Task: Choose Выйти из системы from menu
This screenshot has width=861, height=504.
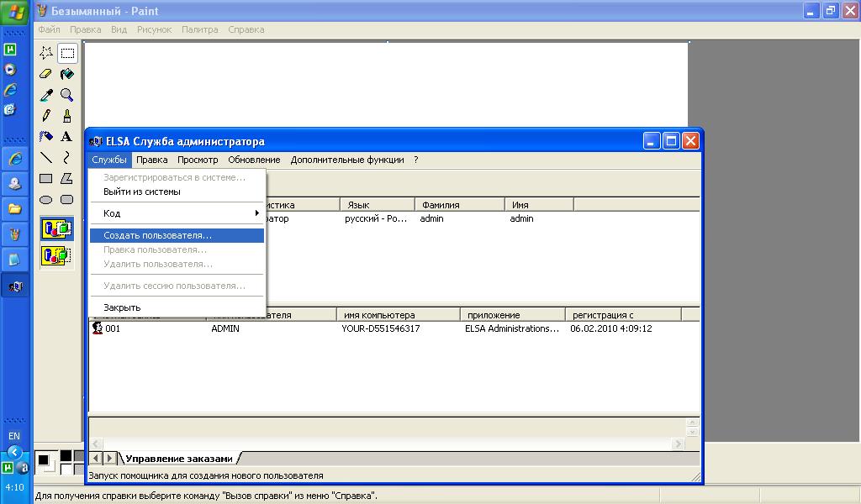Action: [141, 192]
